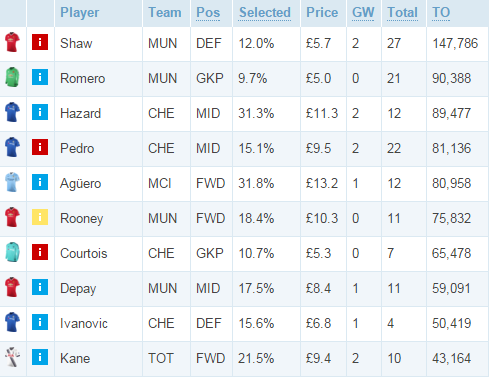489x377 pixels.
Task: Click Kane's white Tottenham shirt icon
Action: pos(12,357)
